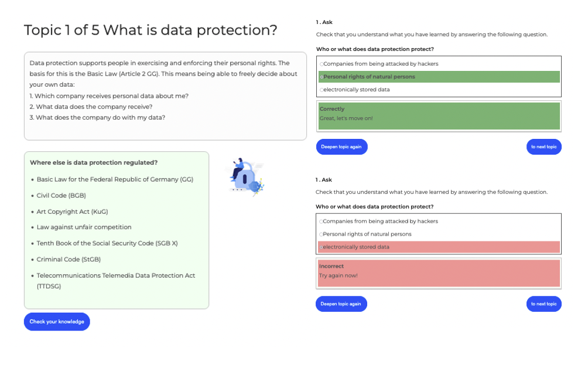Click lower 'to next topic' button
Screen dimensions: 588x368
tap(543, 304)
